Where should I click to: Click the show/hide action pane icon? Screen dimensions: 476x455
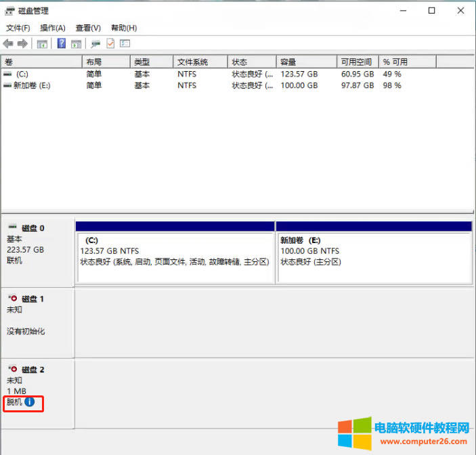(x=77, y=43)
